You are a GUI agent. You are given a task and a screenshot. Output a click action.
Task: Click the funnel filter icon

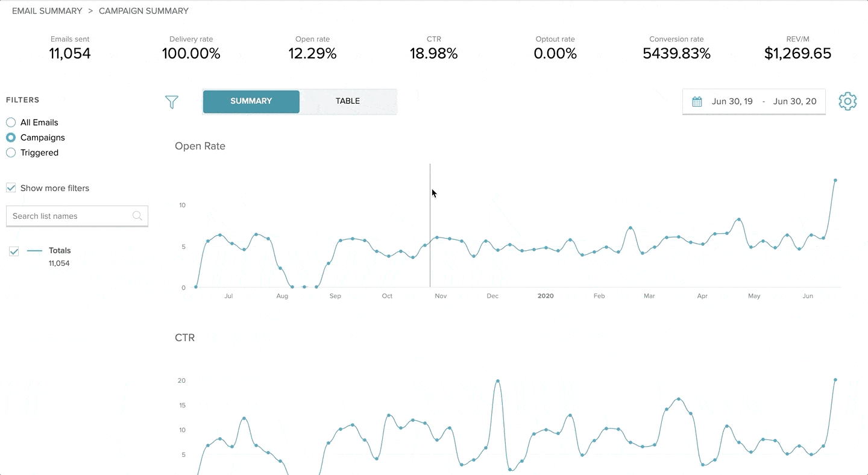(x=172, y=102)
